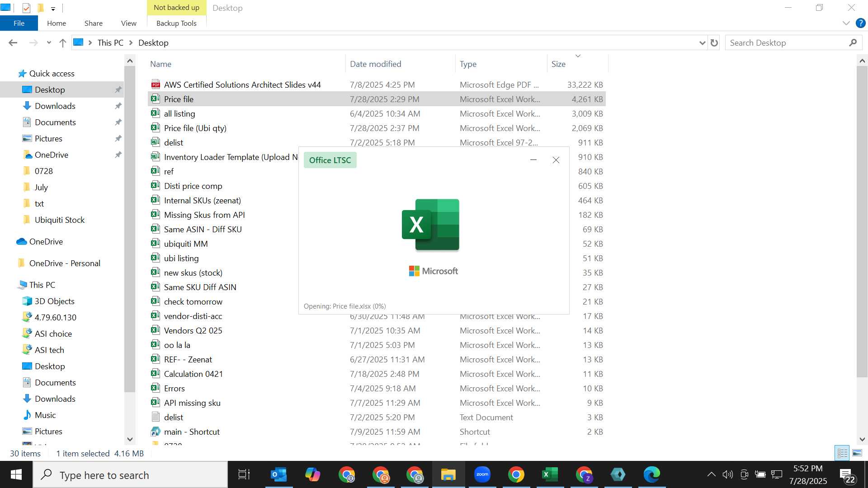Switch to the View ribbon tab
The height and width of the screenshot is (488, 868).
128,23
